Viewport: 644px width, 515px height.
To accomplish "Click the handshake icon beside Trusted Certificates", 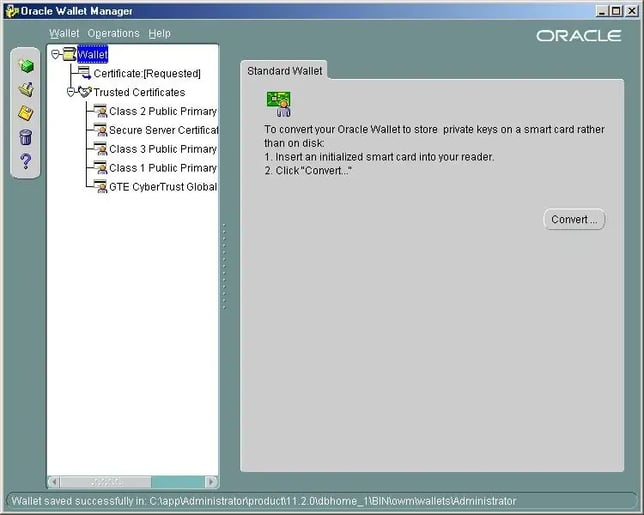I will (x=84, y=92).
